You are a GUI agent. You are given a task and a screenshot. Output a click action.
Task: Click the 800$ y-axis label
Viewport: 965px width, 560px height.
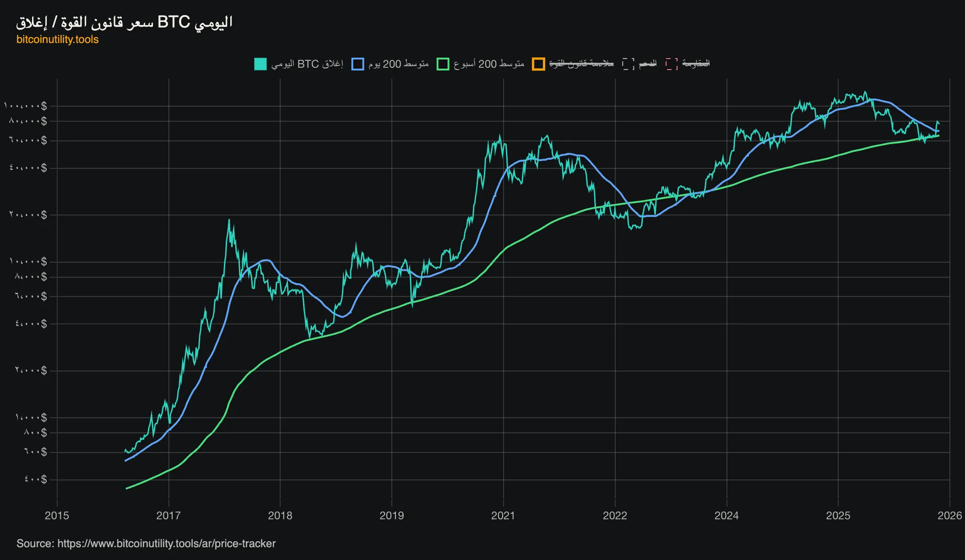coord(35,432)
